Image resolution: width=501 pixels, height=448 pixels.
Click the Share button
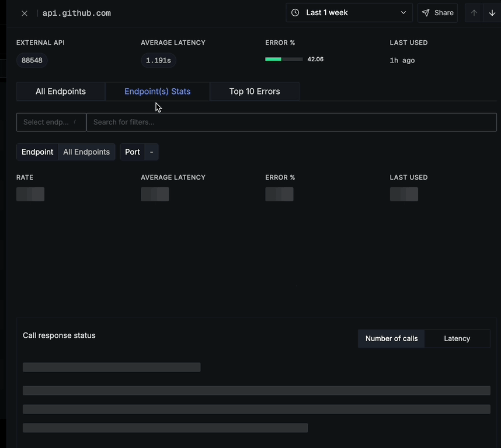437,13
